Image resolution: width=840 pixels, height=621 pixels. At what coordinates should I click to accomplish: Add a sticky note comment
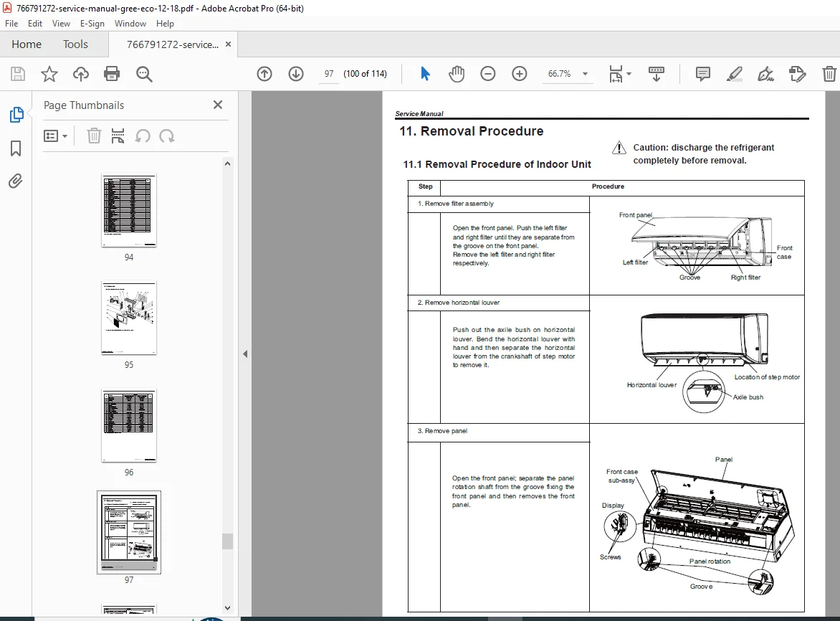703,74
